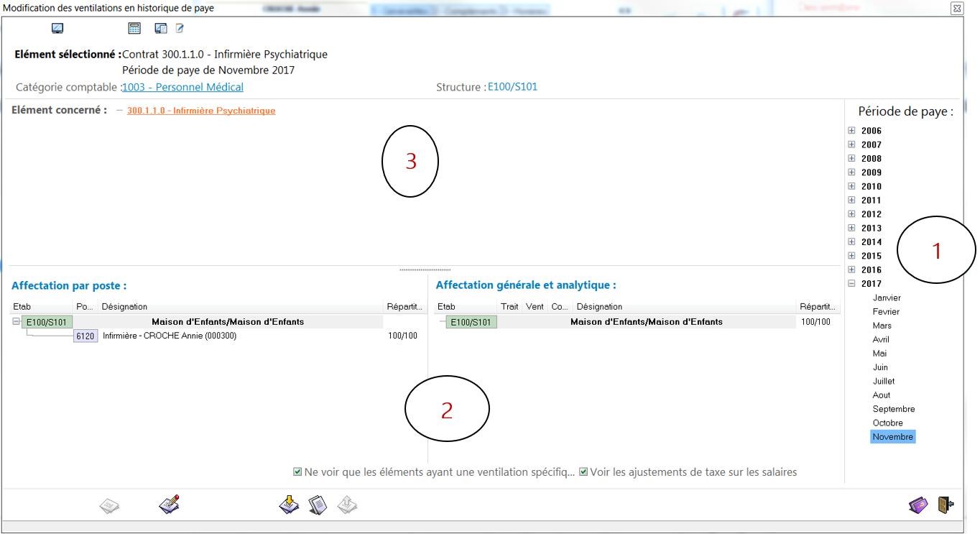Screen dimensions: 980x534
Task: Collapse the 2017 pay period year
Action: tap(851, 284)
